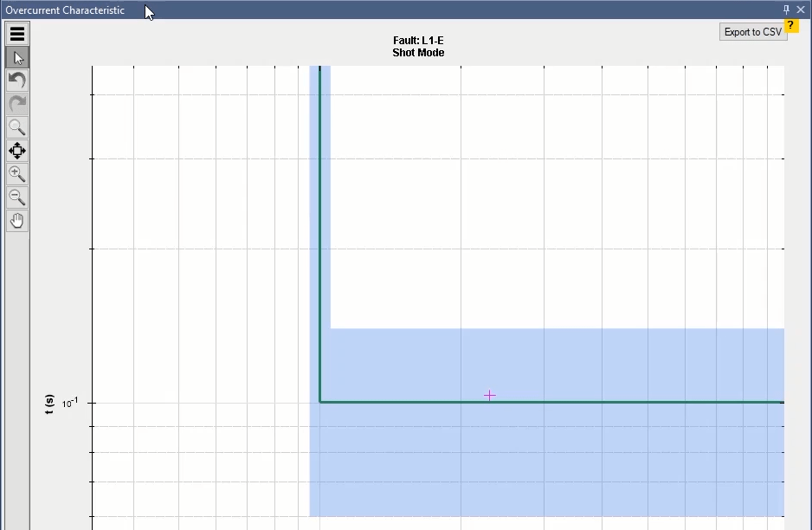The height and width of the screenshot is (530, 812).
Task: Activate the hand pan tool
Action: (17, 221)
